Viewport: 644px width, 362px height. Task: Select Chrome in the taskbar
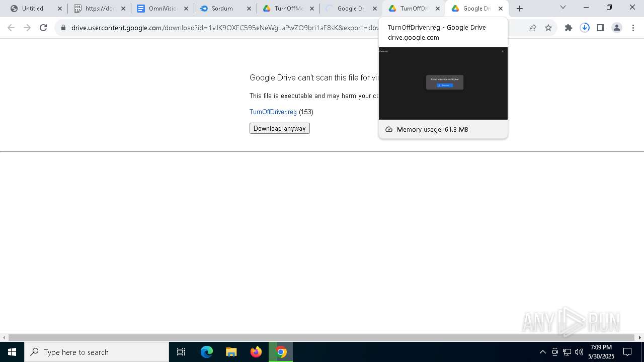pyautogui.click(x=281, y=352)
